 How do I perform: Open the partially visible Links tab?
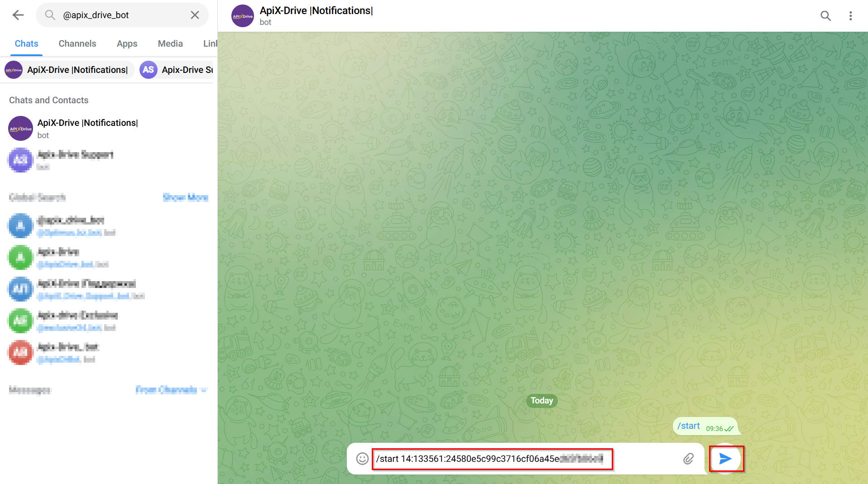210,43
